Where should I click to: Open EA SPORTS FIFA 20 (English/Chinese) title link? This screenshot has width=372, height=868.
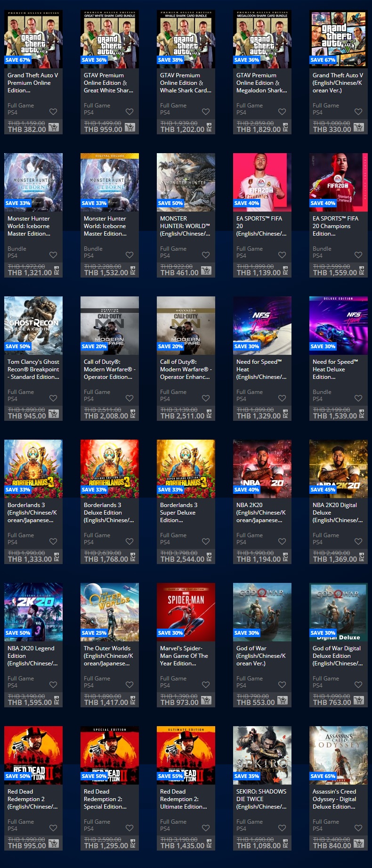pos(261,226)
